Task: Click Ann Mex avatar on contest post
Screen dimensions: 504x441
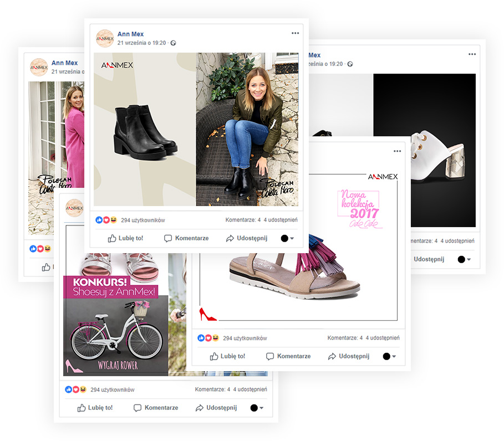Action: [74, 208]
